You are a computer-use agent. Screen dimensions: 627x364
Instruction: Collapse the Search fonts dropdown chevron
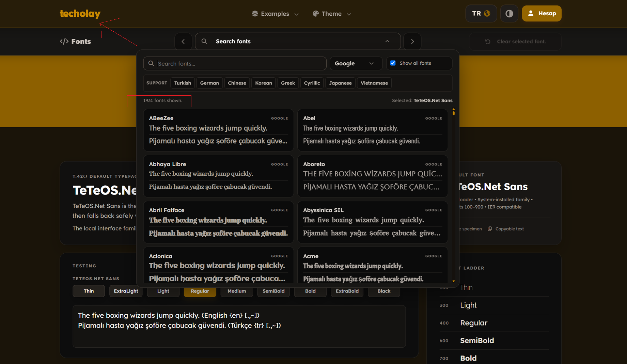pos(387,41)
